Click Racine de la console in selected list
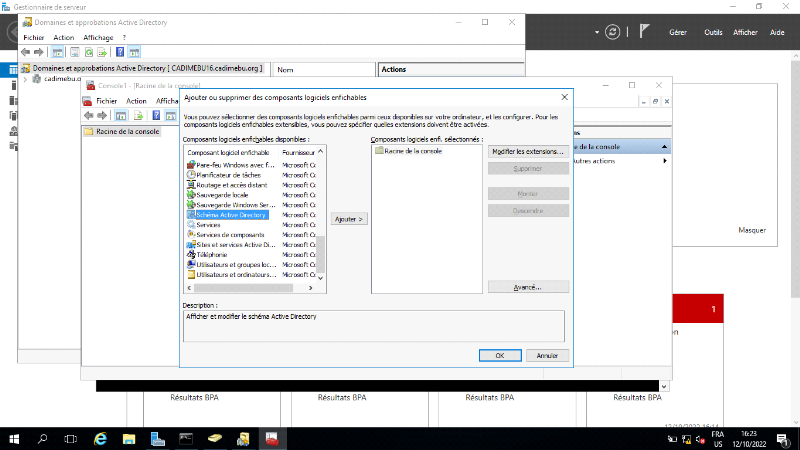This screenshot has width=800, height=450. (412, 151)
